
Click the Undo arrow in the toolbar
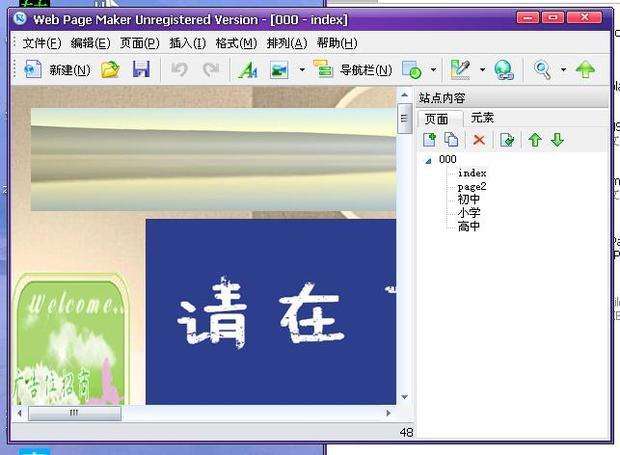click(179, 70)
